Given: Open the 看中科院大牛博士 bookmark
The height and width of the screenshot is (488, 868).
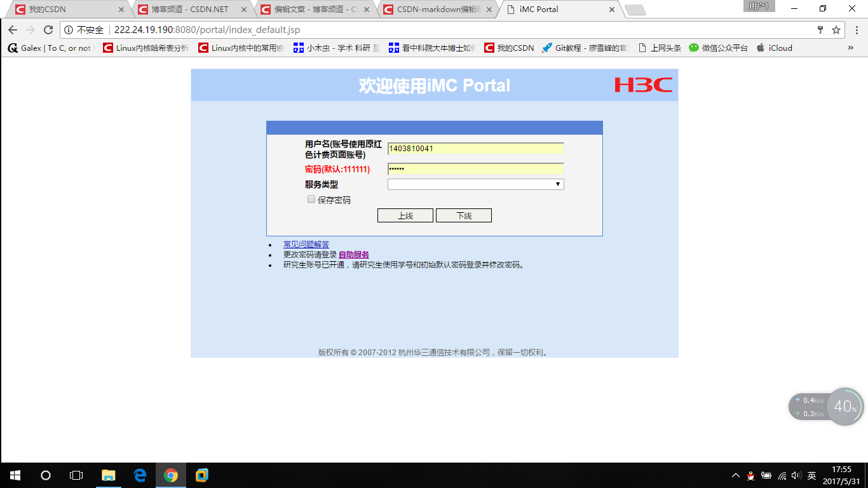Looking at the screenshot, I should [431, 48].
